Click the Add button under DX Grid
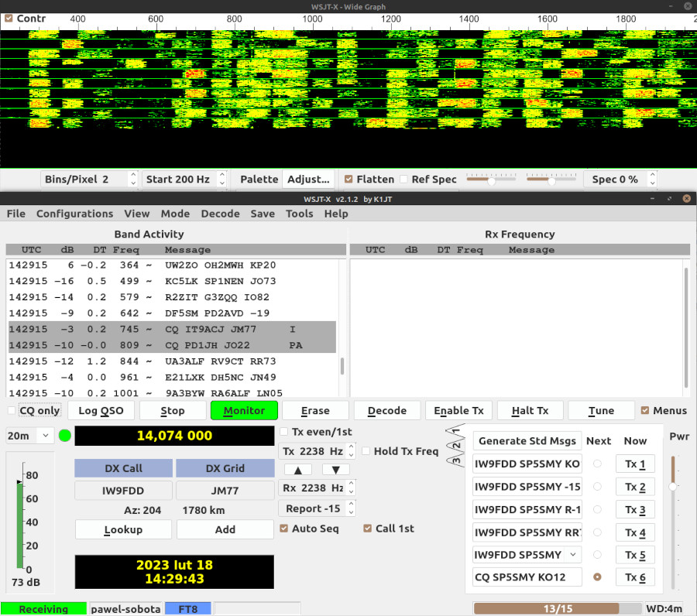Viewport: 697px width, 616px height. 225,529
